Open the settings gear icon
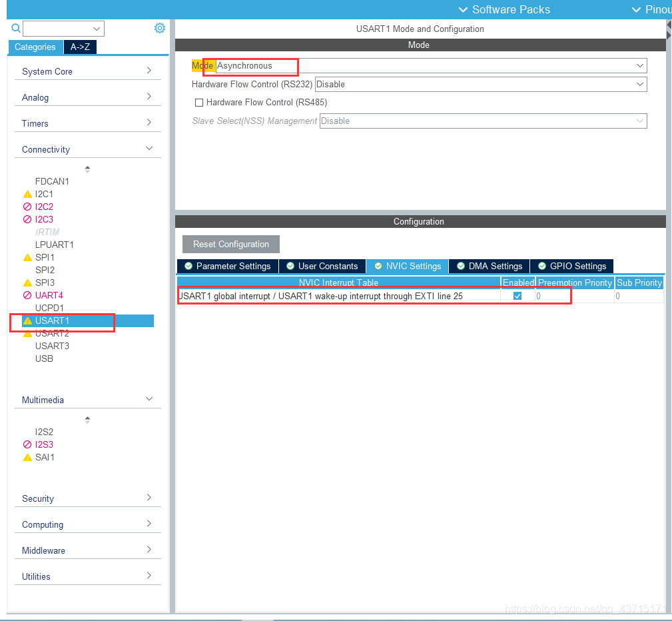The image size is (672, 621). [159, 28]
